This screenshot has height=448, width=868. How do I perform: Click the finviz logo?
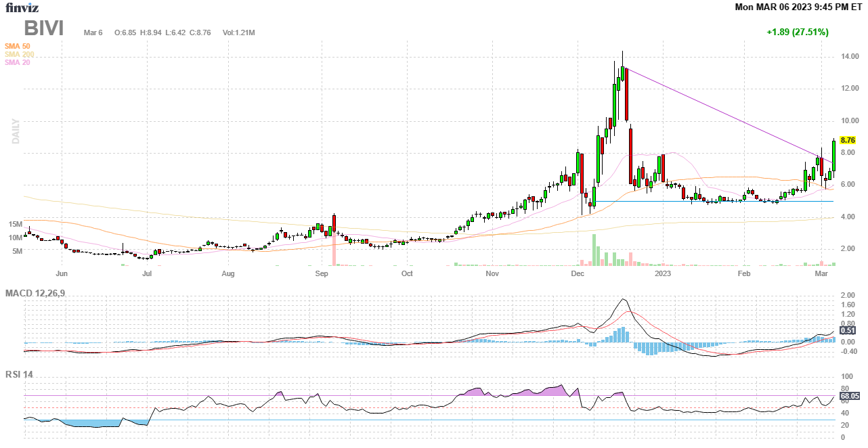point(22,8)
